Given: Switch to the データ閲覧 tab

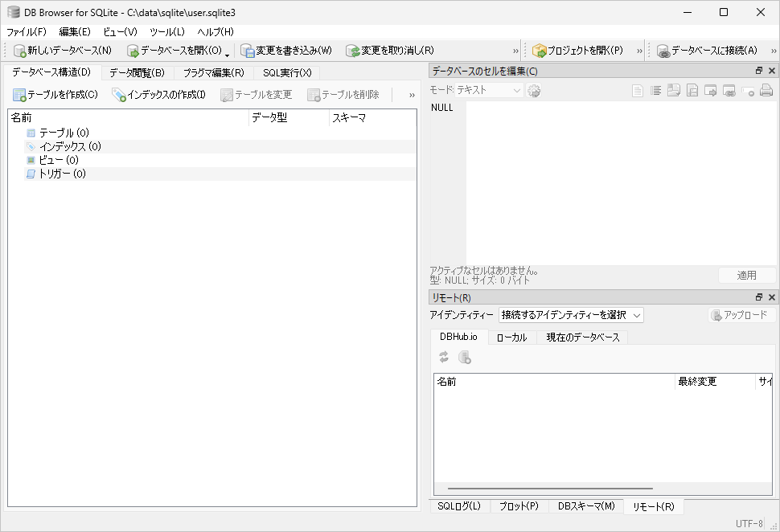Looking at the screenshot, I should click(x=137, y=72).
